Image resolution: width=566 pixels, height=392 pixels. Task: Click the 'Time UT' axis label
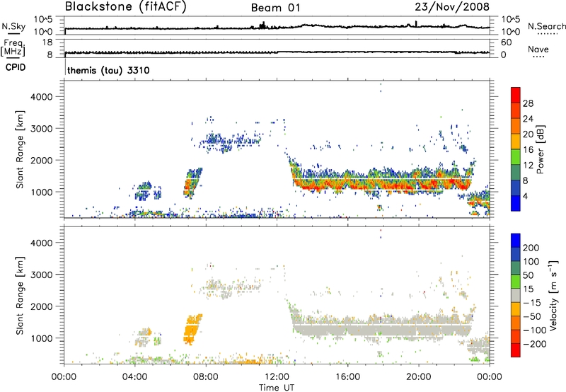tap(277, 387)
